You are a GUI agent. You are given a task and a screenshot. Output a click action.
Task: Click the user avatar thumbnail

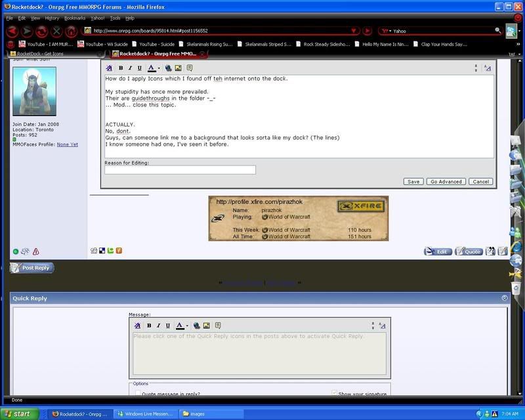pyautogui.click(x=35, y=91)
